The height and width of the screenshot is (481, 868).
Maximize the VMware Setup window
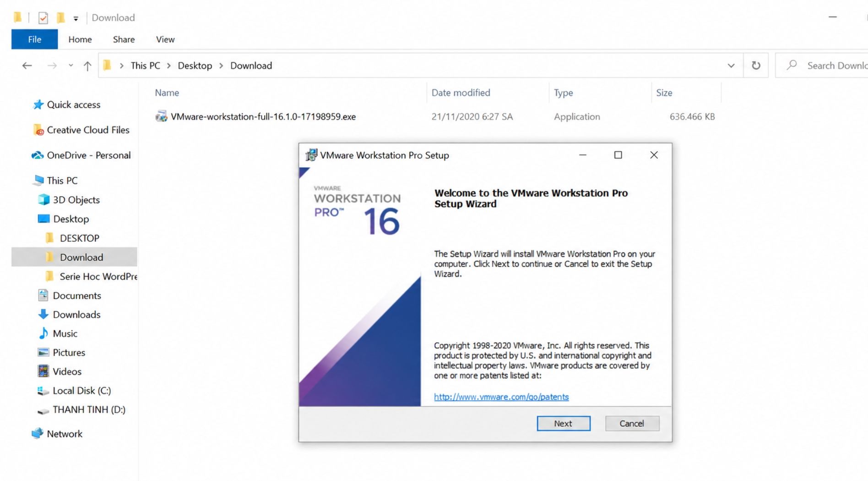(618, 155)
